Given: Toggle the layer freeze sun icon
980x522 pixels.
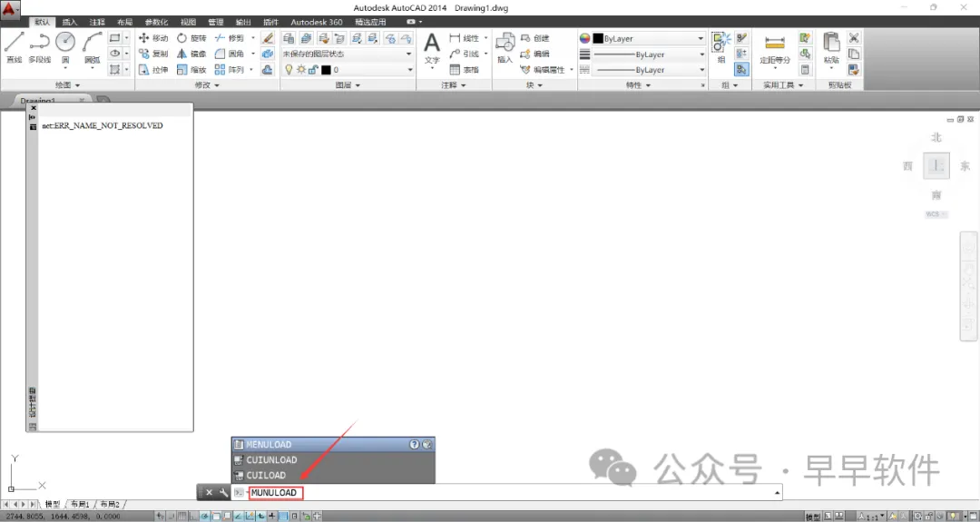Looking at the screenshot, I should pyautogui.click(x=301, y=69).
